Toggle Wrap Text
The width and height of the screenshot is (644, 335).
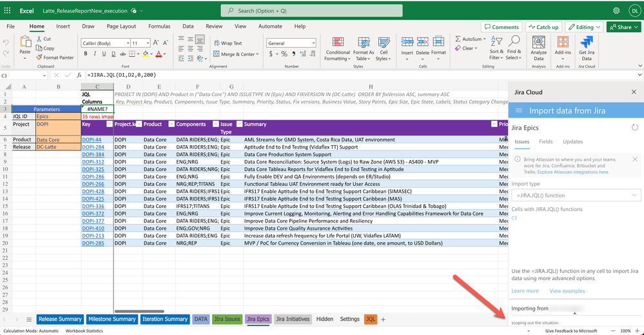228,43
